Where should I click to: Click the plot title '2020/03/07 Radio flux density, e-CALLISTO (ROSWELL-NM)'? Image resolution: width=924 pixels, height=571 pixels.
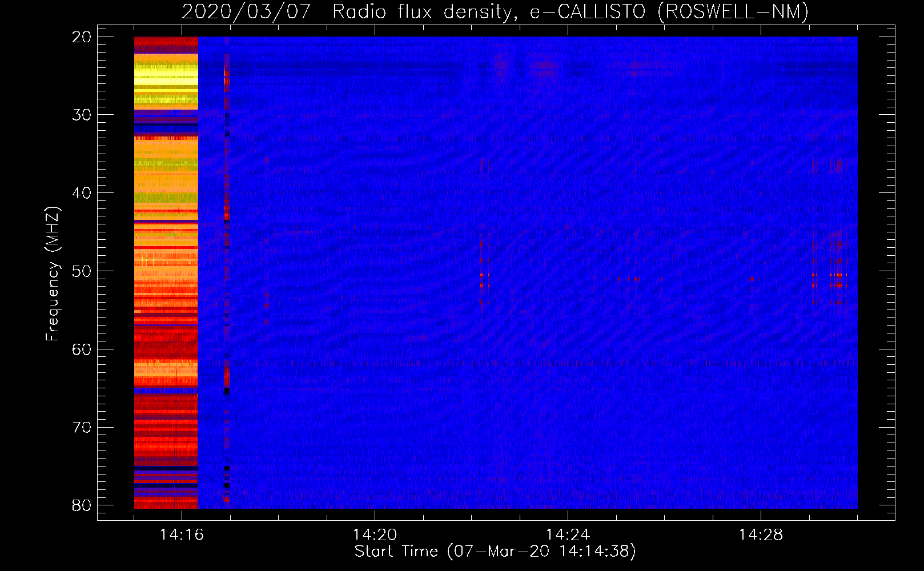tap(495, 12)
